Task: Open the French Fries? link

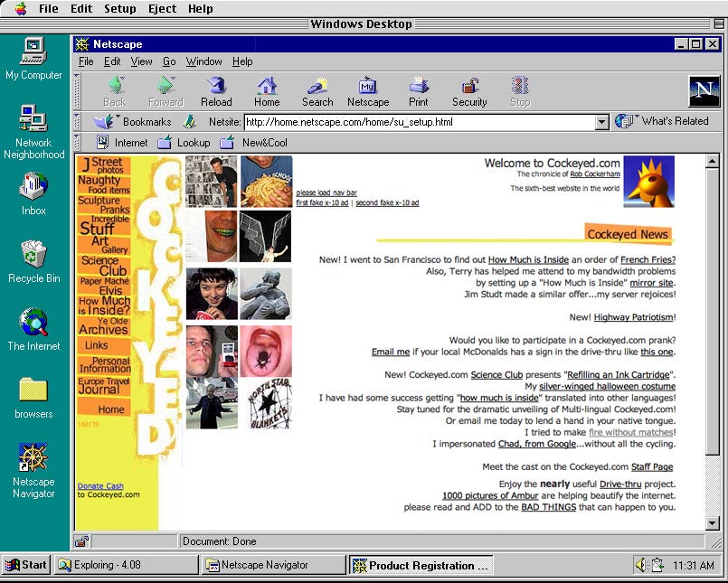Action: tap(648, 259)
